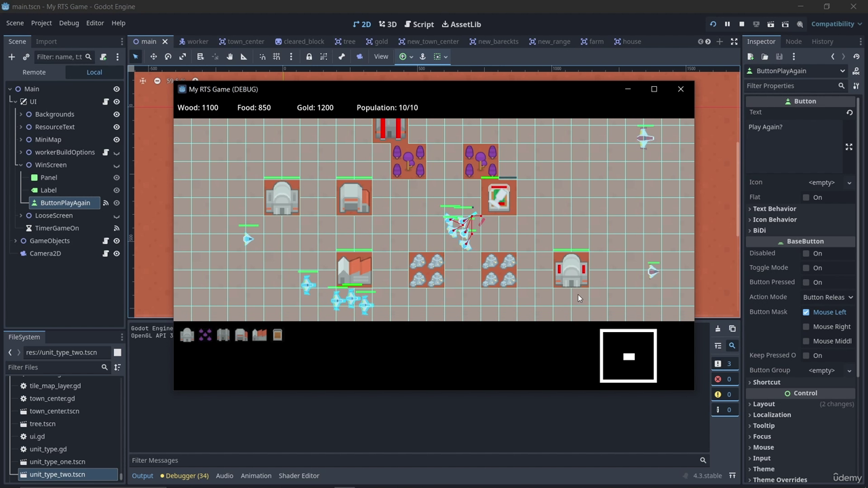Select the Rotate Mode tool
The height and width of the screenshot is (488, 868).
168,57
